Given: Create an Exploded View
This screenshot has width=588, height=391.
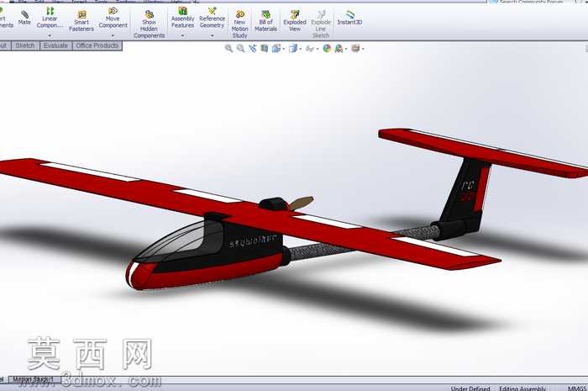Looking at the screenshot, I should click(x=295, y=21).
